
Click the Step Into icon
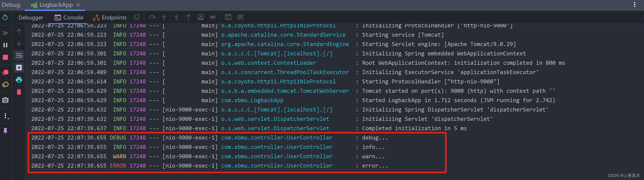coord(164,17)
